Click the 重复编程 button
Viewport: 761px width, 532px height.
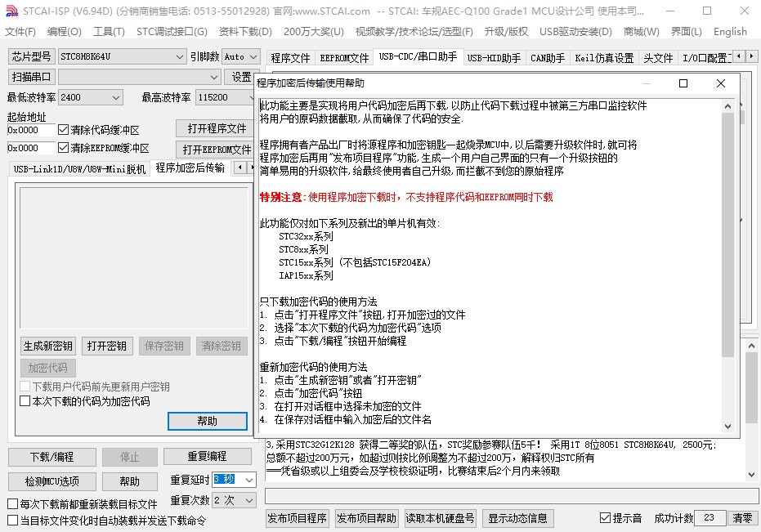208,456
